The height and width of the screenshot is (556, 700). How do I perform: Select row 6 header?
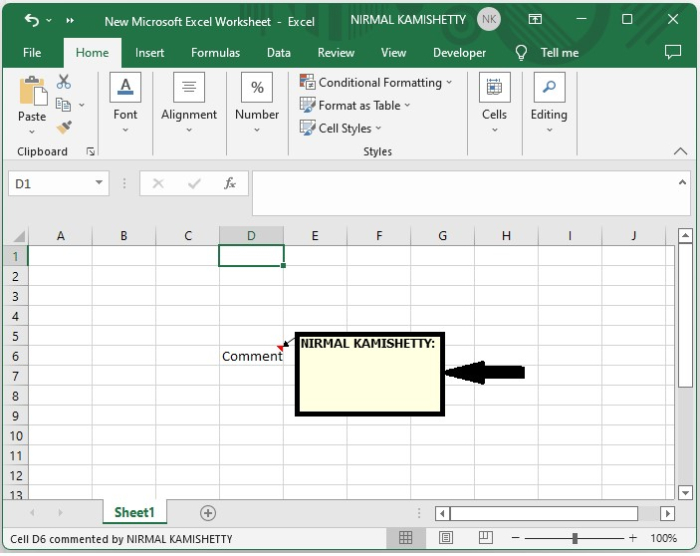point(15,356)
